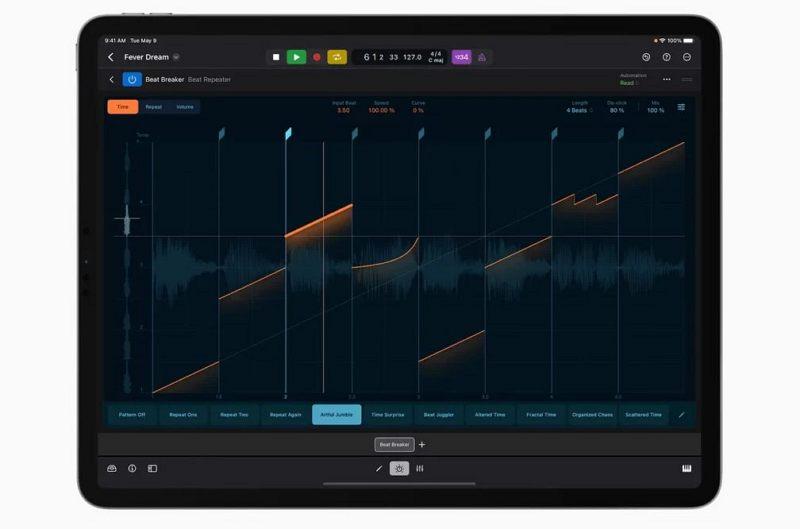The width and height of the screenshot is (800, 529).
Task: Select the Fractal Time pattern
Action: point(541,415)
